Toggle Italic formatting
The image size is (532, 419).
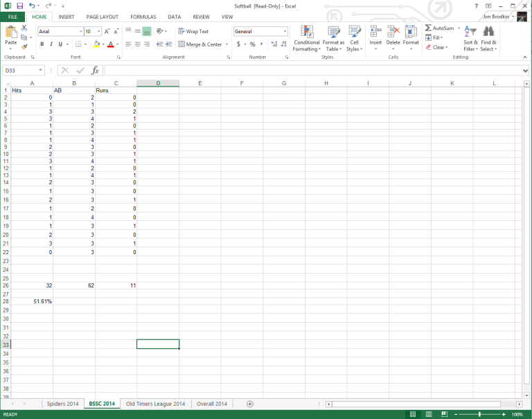[51, 44]
